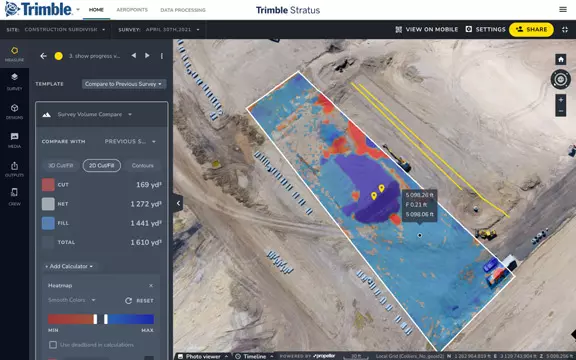The height and width of the screenshot is (360, 576).
Task: Switch to the Home tab
Action: click(x=96, y=10)
